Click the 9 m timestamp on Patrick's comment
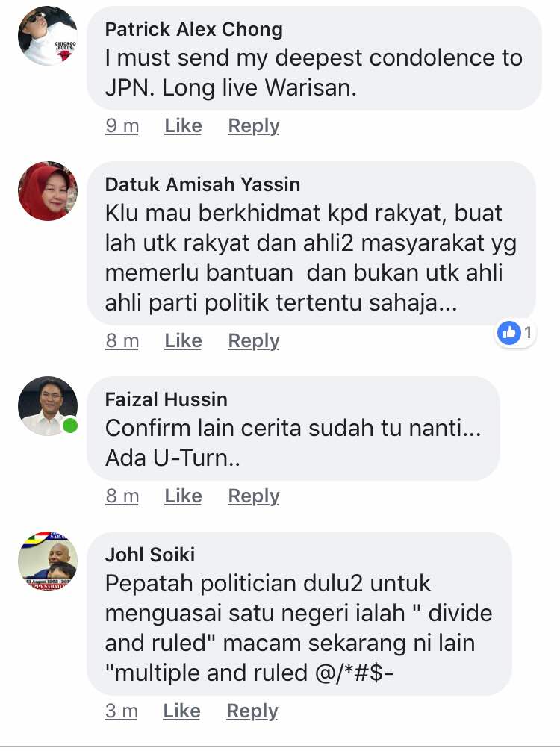This screenshot has width=560, height=751. point(122,126)
